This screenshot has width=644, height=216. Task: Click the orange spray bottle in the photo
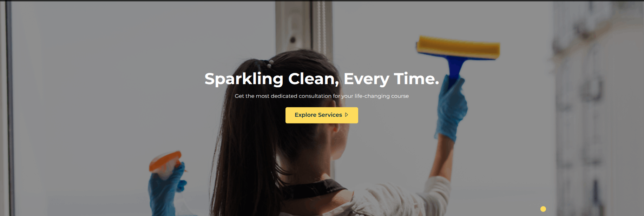[x=165, y=161]
